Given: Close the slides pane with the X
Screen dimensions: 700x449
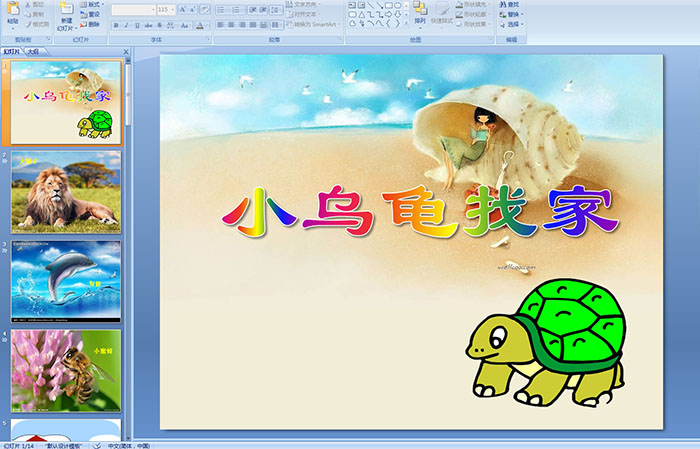Looking at the screenshot, I should click(x=126, y=52).
